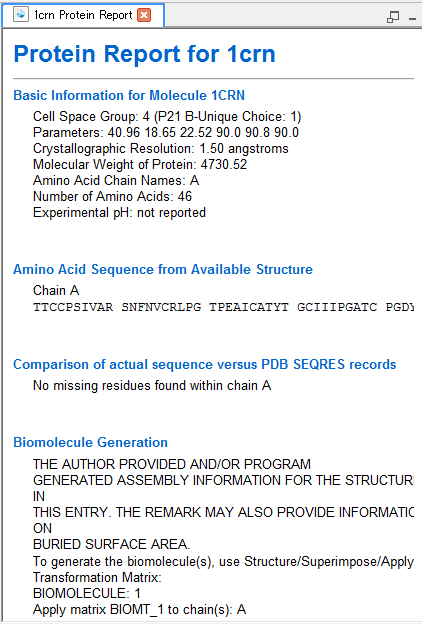Image resolution: width=422 pixels, height=624 pixels.
Task: Click the Biomolecule Generation heading
Action: tap(90, 443)
